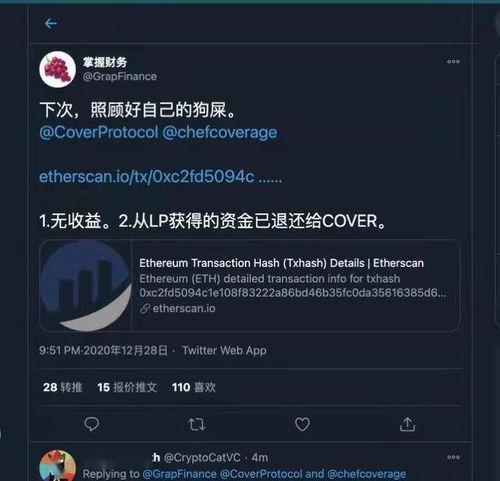View the 110 likes list
The height and width of the screenshot is (481, 500).
click(194, 387)
